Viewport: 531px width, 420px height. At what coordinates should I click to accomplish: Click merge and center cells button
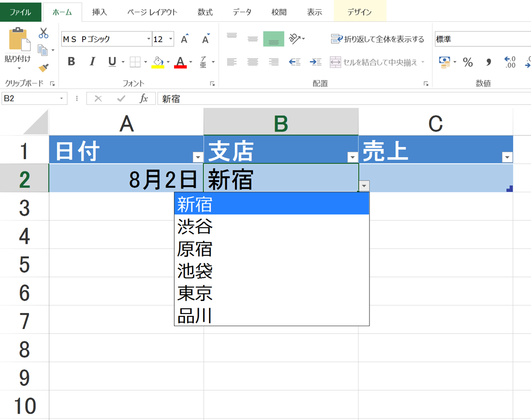pos(373,62)
